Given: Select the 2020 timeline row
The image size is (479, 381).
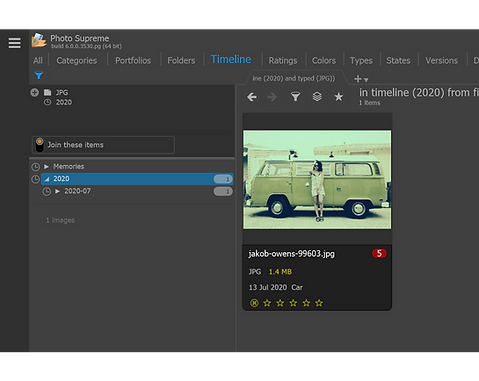Looking at the screenshot, I should [x=137, y=179].
